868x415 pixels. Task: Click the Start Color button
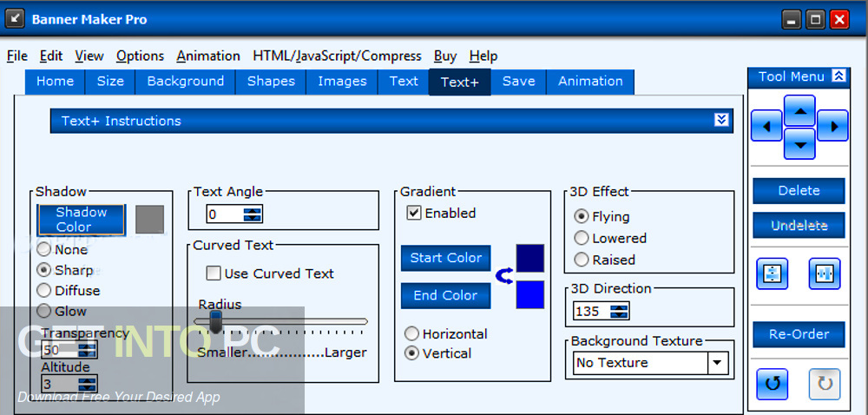click(445, 258)
